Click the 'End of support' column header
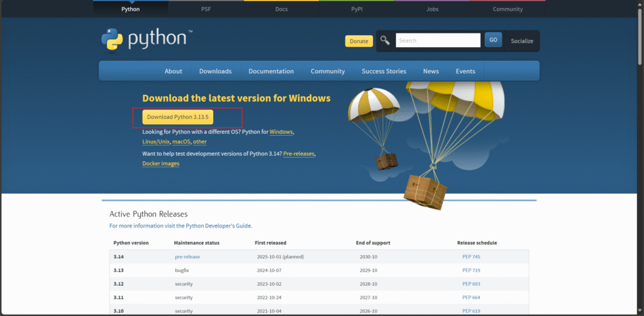Screen dimensions: 644x316 pos(373,242)
